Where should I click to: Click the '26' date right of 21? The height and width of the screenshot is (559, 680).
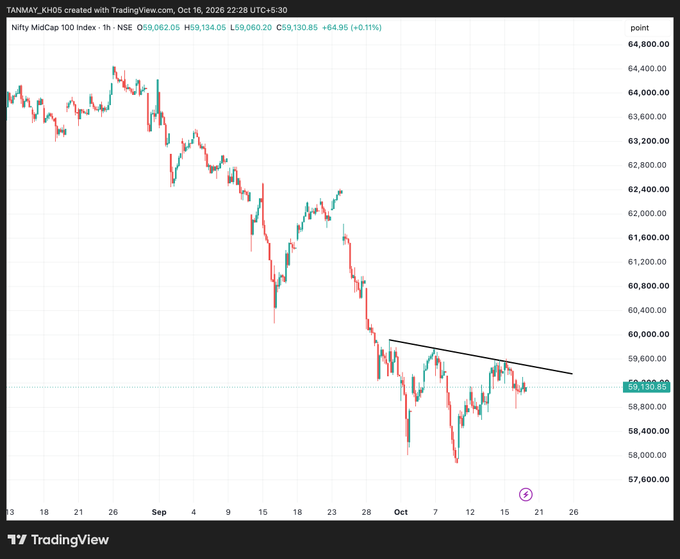tap(573, 512)
